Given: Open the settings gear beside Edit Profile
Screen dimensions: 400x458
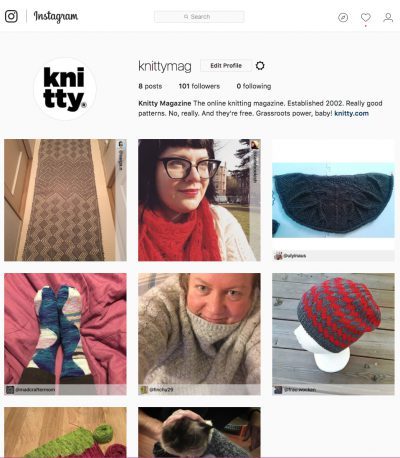Looking at the screenshot, I should click(260, 66).
